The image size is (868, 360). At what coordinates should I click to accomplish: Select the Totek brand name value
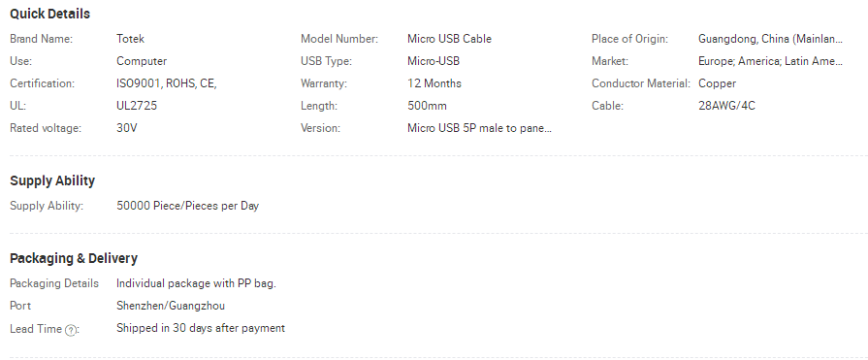click(x=130, y=39)
